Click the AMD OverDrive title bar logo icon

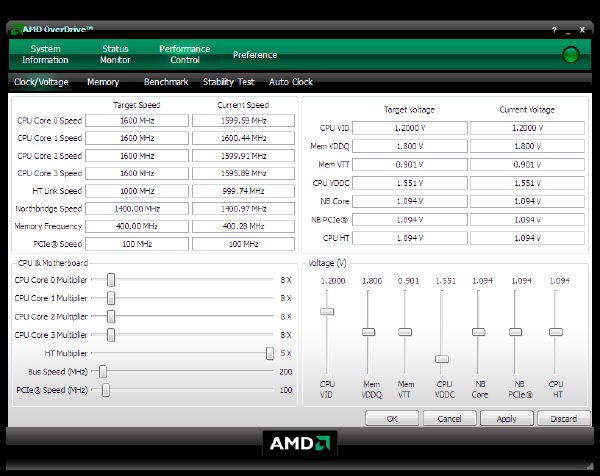point(16,29)
